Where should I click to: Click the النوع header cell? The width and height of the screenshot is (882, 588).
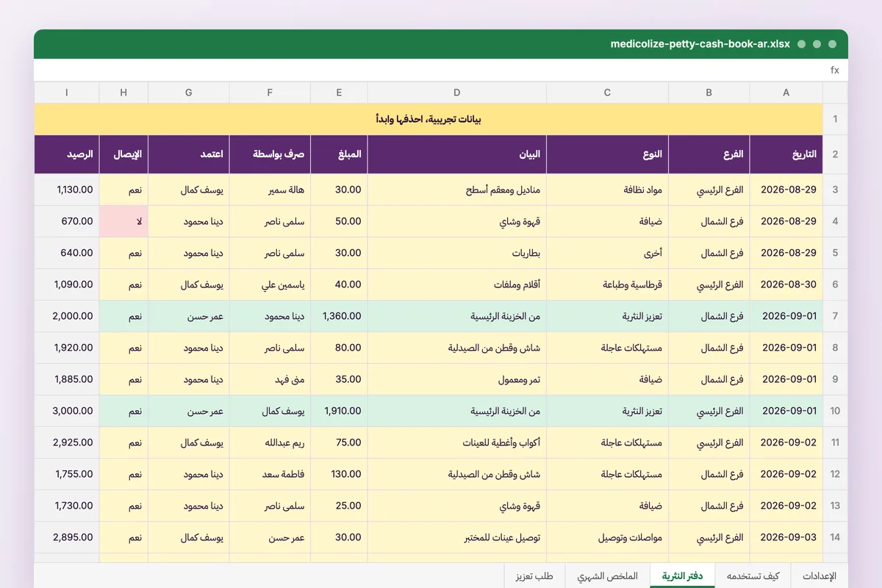[608, 154]
